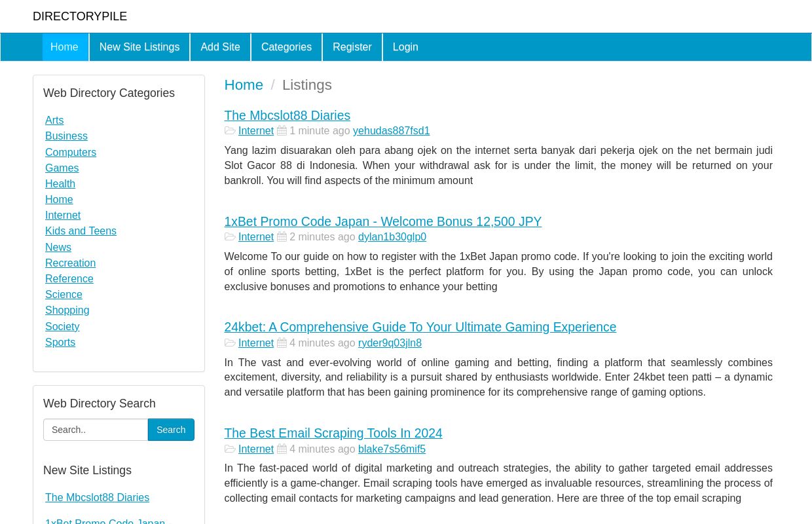The width and height of the screenshot is (812, 524).
Task: Click the '4 minutes ago' text beside ryder9q03jln8
Action: click(322, 343)
